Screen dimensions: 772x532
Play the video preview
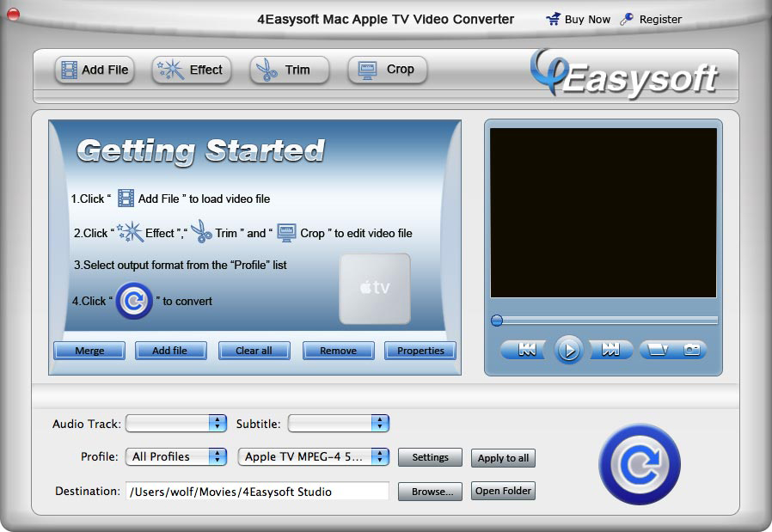pyautogui.click(x=568, y=350)
